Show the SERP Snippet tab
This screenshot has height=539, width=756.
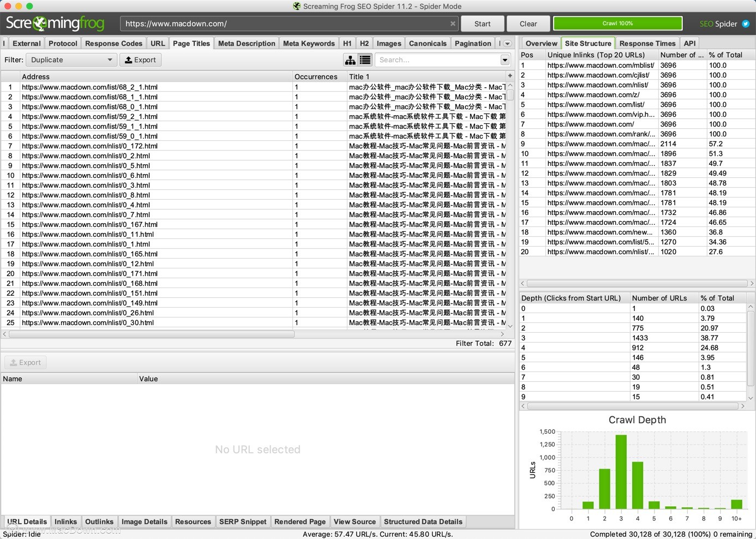[x=243, y=522]
